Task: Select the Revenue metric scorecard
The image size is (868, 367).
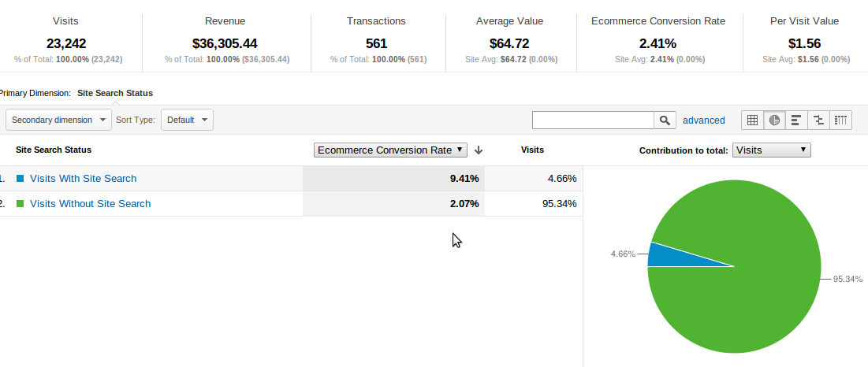Action: pyautogui.click(x=226, y=38)
